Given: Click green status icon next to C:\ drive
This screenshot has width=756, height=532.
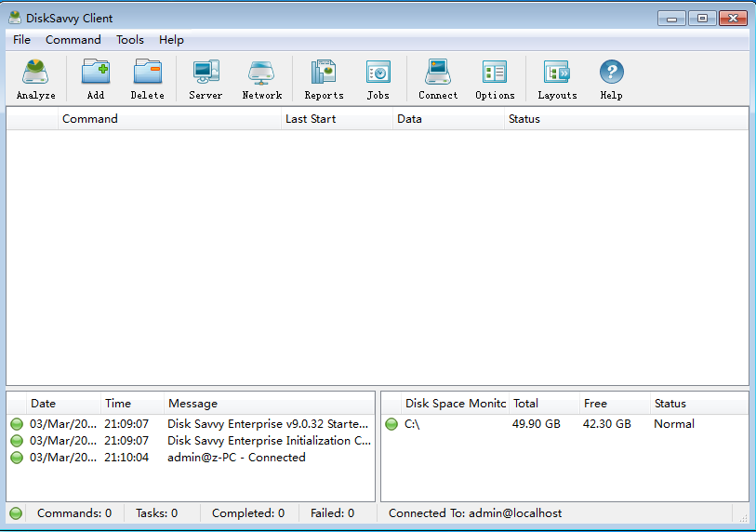Looking at the screenshot, I should click(x=391, y=424).
